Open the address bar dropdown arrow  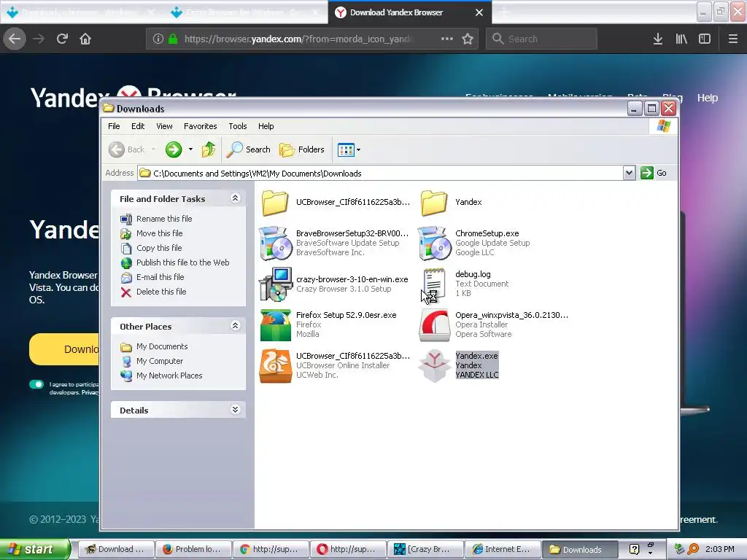click(x=629, y=173)
